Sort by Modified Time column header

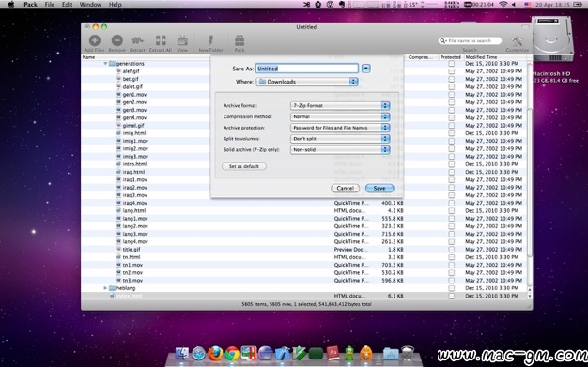[x=495, y=57]
